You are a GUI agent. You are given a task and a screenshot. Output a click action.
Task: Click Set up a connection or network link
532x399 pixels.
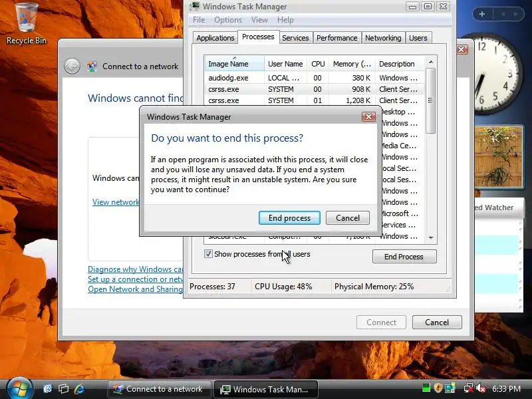[x=136, y=279]
